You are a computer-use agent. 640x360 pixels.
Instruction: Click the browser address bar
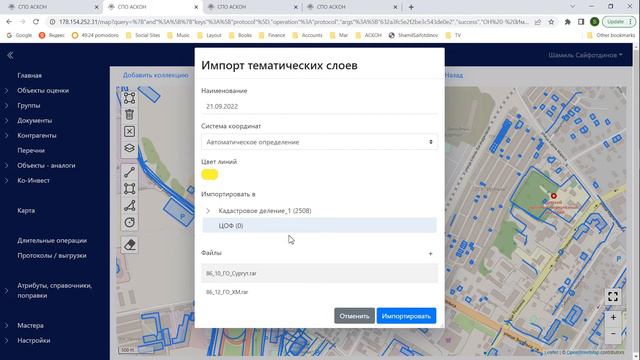[x=293, y=22]
